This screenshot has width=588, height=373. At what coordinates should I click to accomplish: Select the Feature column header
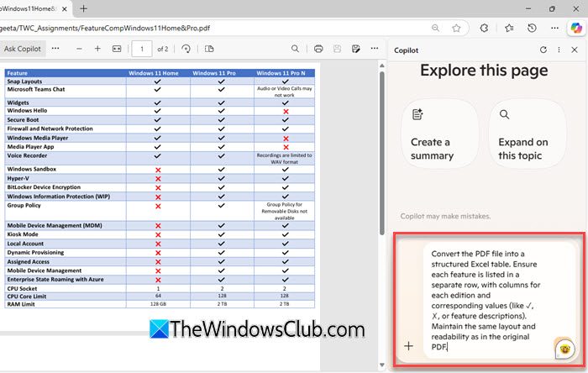tap(66, 73)
